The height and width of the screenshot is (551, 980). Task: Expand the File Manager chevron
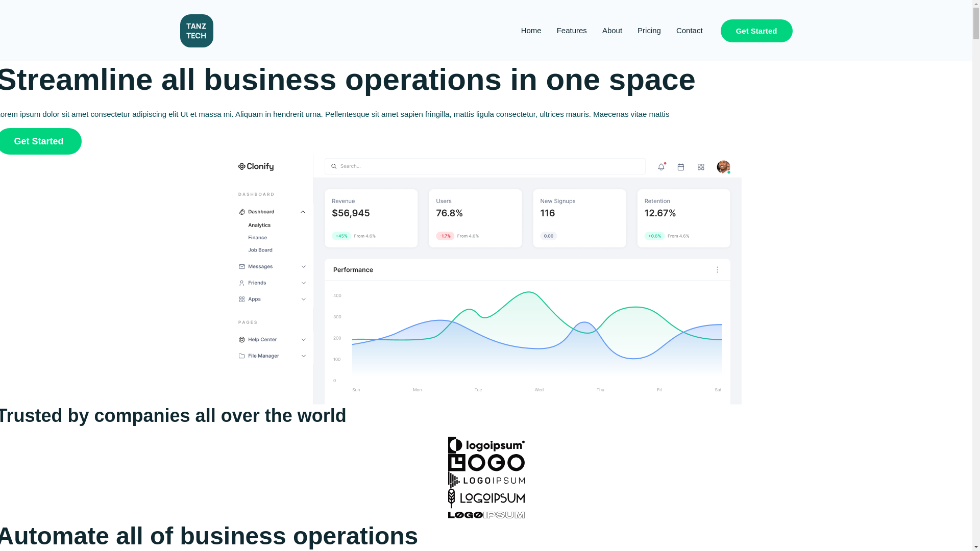[303, 356]
